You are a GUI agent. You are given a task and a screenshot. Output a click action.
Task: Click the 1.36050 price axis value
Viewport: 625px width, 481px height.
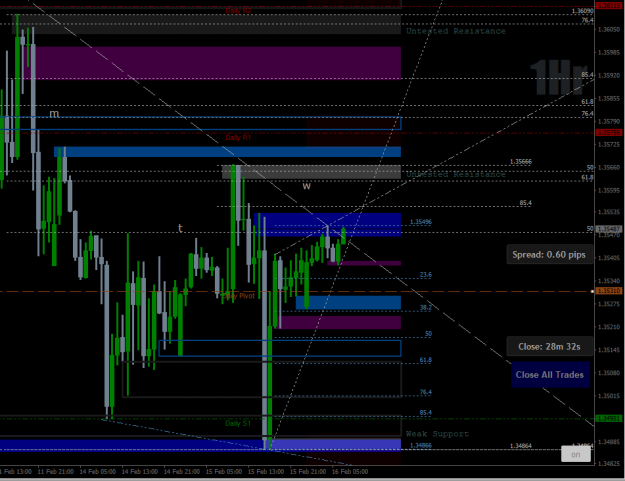609,29
